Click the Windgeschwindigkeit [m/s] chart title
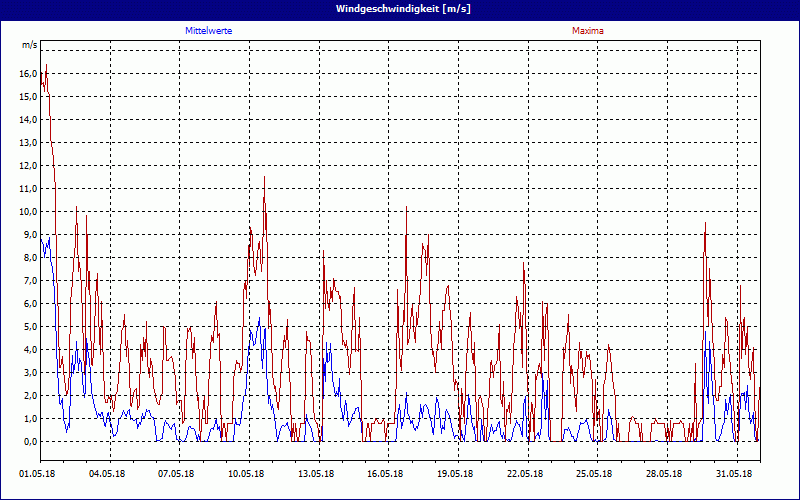Viewport: 800px width, 500px height. [403, 9]
